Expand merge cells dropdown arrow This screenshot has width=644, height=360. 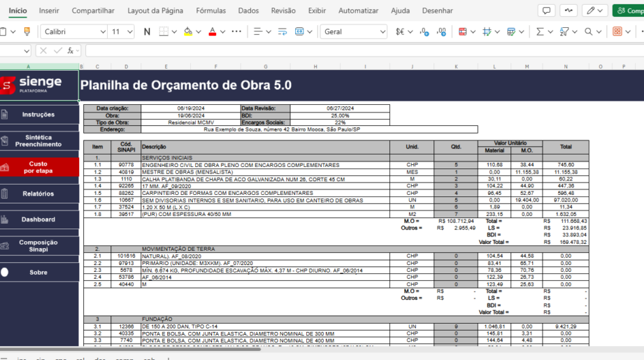tap(310, 31)
